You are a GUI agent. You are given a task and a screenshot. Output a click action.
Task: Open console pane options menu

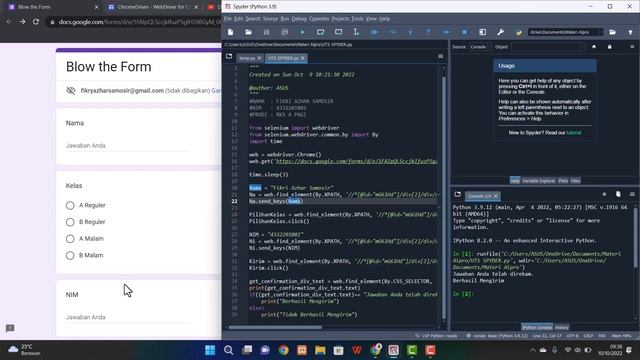coord(632,194)
